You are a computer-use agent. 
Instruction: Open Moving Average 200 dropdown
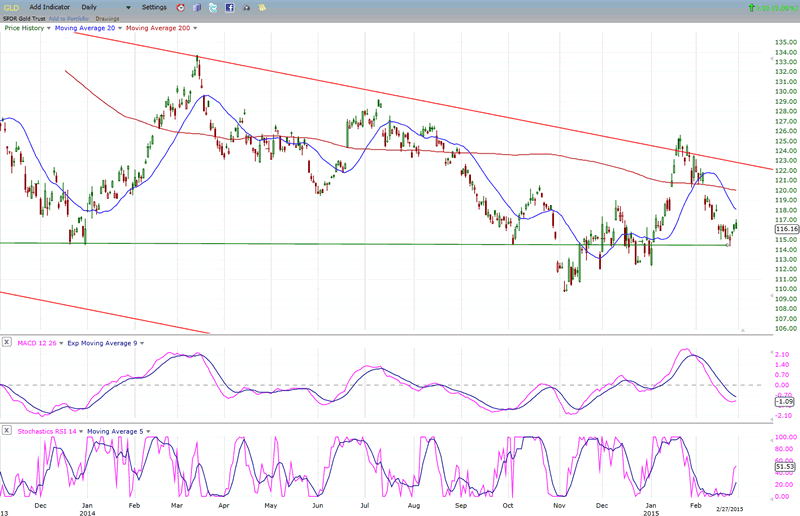point(193,29)
